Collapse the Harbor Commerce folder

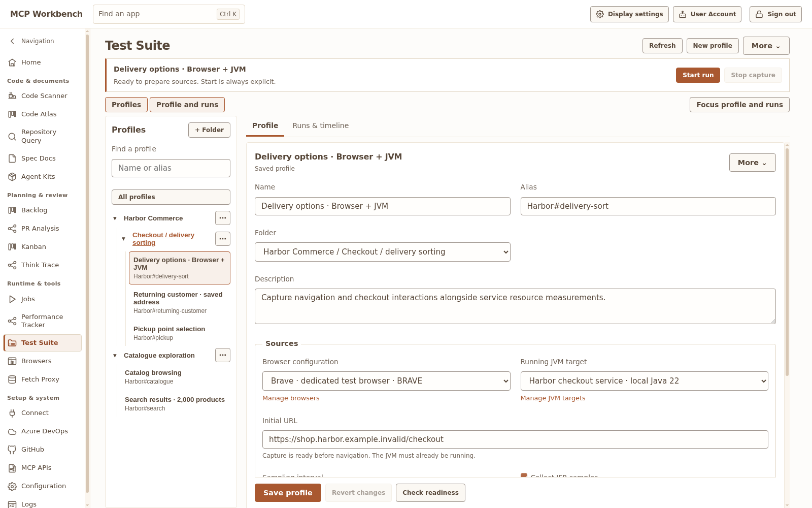coord(115,218)
